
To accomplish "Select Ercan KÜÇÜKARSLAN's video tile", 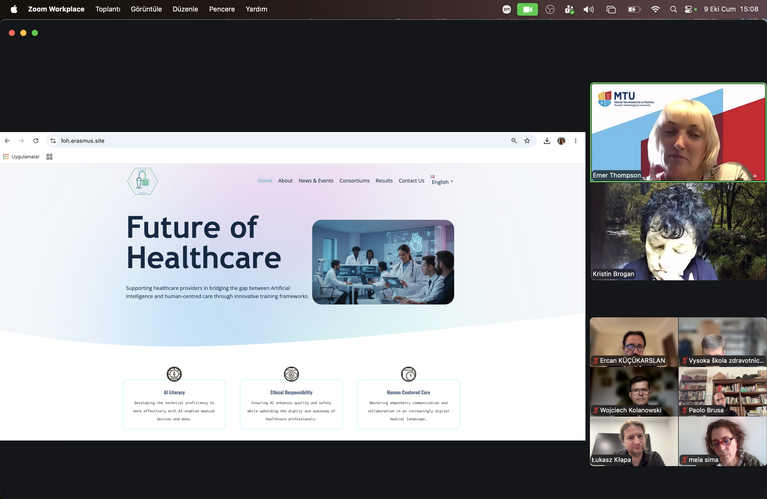I will pos(634,342).
